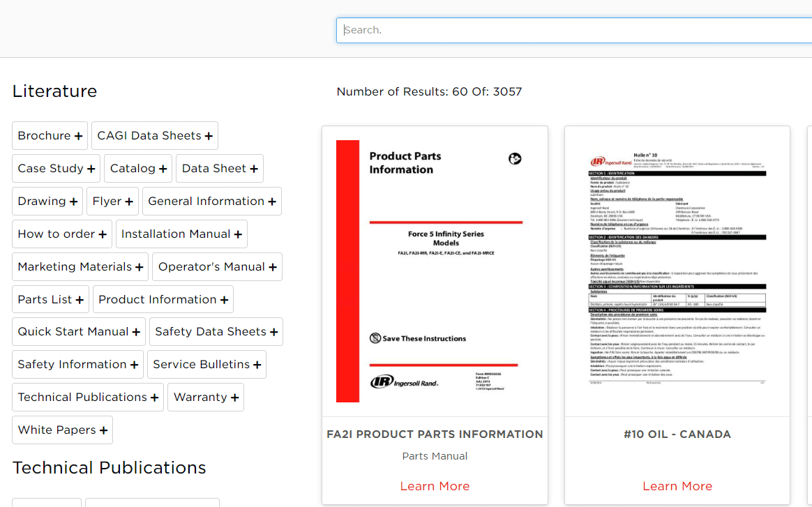Filter by Installation Manual
Viewport: 812px width, 507px height.
181,234
